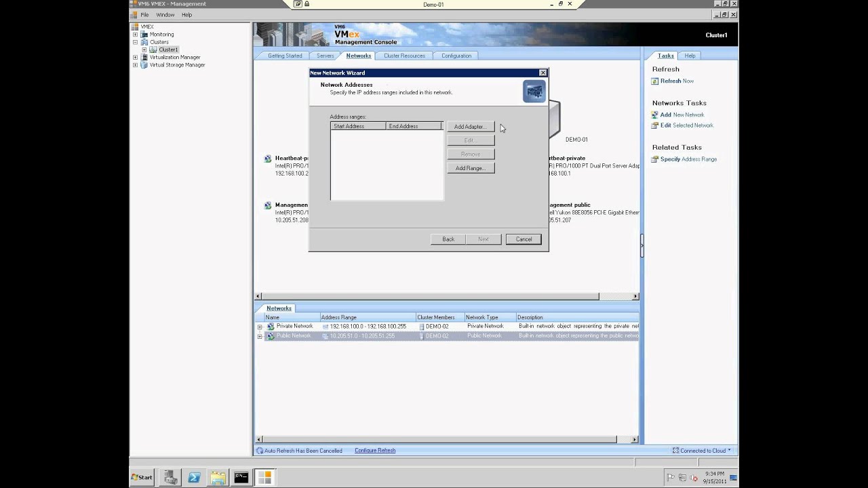Click the Private Network row icon

[271, 327]
